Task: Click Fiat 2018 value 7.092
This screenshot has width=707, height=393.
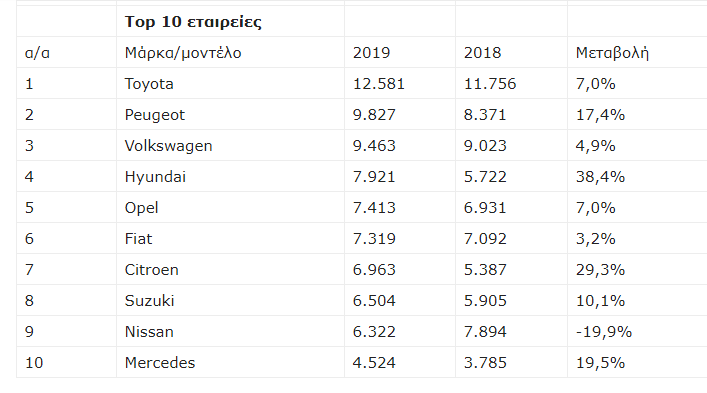Action: point(485,239)
